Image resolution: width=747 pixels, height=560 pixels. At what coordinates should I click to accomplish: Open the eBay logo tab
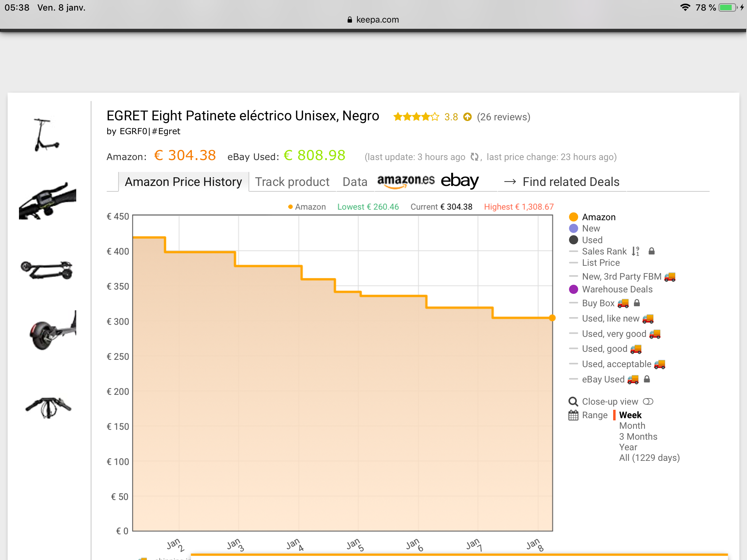pos(459,181)
